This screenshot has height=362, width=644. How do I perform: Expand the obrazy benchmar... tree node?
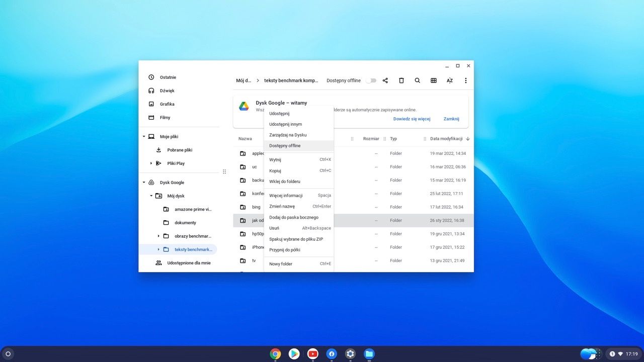(158, 236)
